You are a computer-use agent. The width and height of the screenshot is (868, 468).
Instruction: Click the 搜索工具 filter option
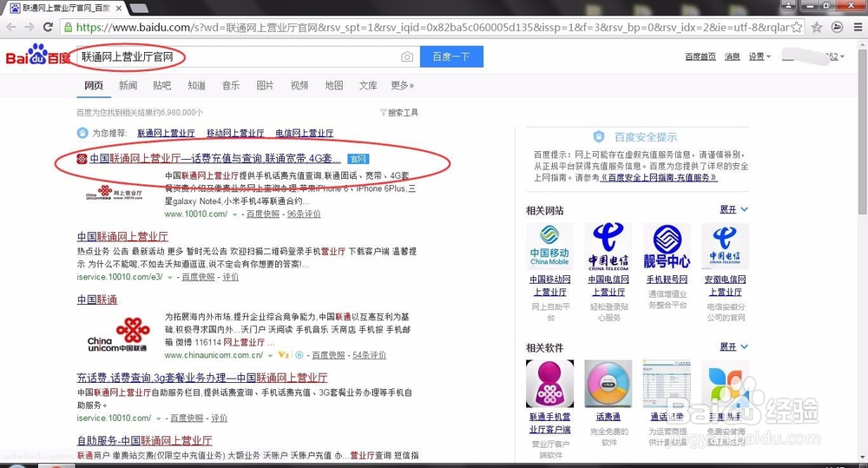click(398, 112)
